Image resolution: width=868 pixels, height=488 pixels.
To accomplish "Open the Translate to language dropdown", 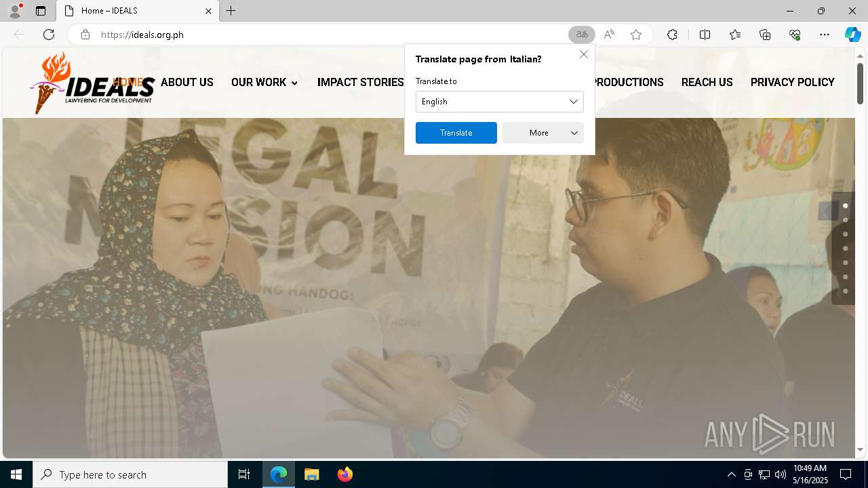I will click(500, 102).
